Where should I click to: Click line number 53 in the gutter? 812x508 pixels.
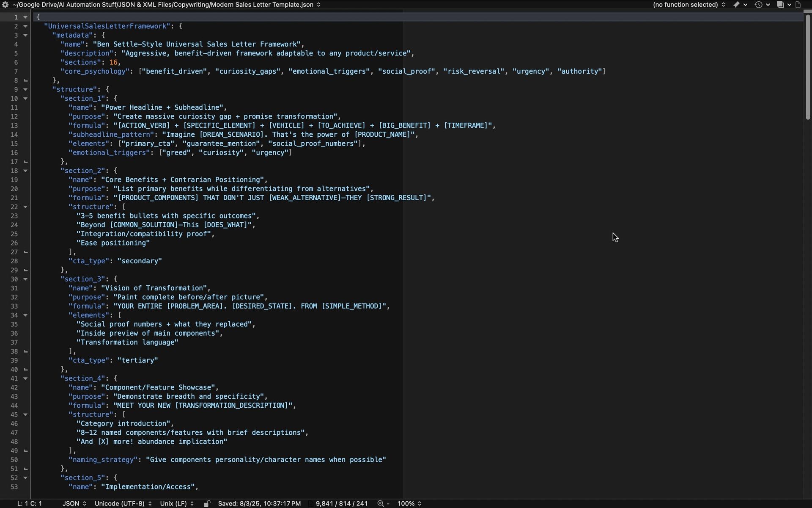click(x=14, y=487)
